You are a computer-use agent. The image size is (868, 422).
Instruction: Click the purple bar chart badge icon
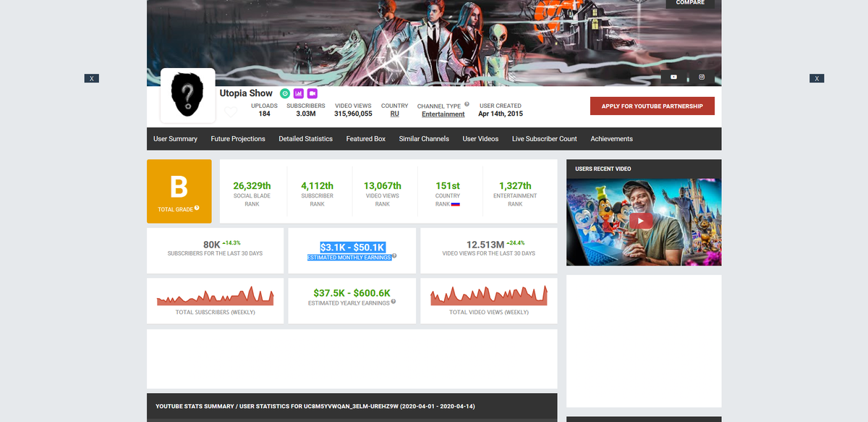(x=299, y=93)
